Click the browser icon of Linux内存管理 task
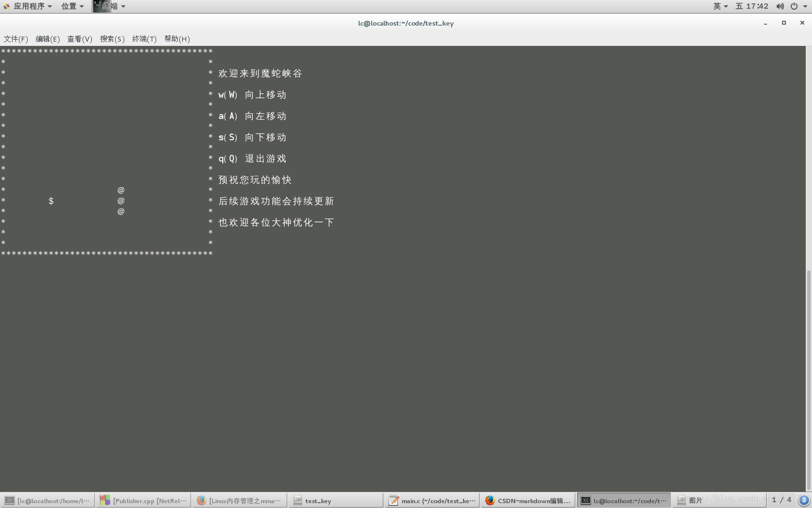This screenshot has height=508, width=812. coord(202,500)
